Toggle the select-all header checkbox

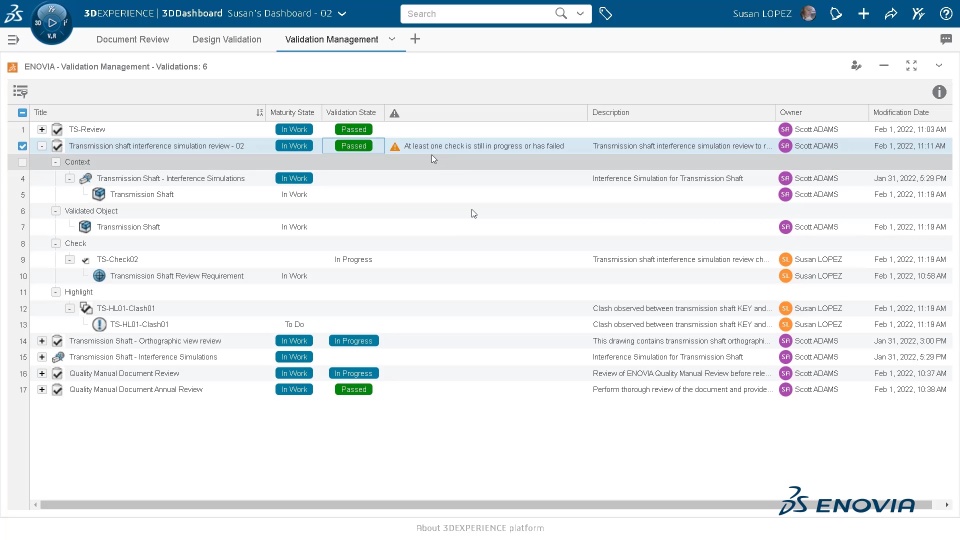click(x=23, y=113)
